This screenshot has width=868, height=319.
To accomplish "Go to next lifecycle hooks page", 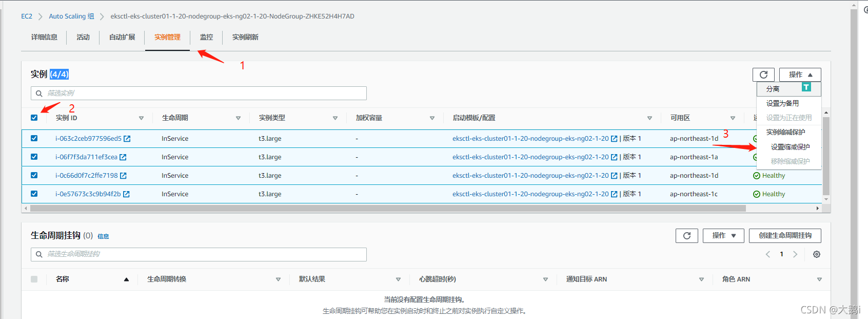I will 795,254.
